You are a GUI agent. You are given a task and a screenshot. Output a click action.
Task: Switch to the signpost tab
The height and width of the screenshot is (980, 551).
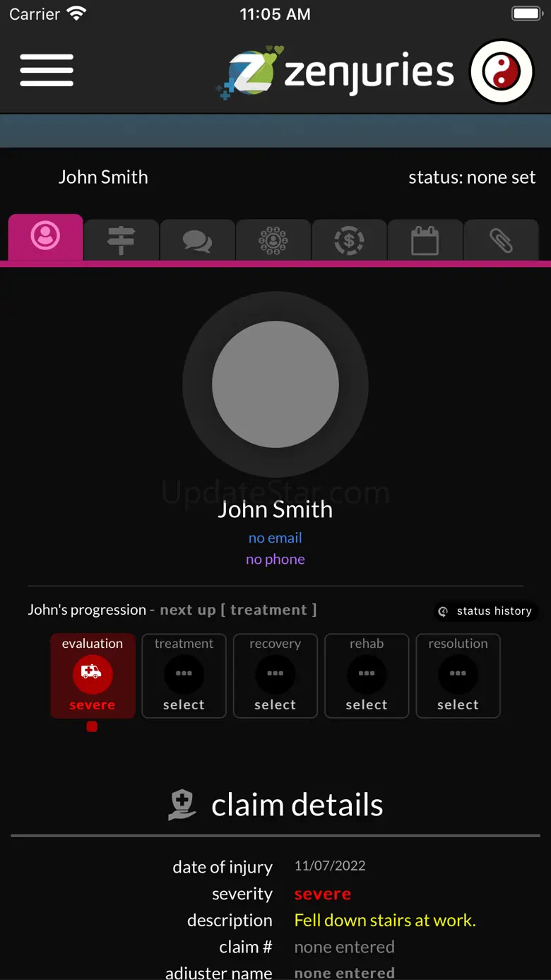(122, 240)
